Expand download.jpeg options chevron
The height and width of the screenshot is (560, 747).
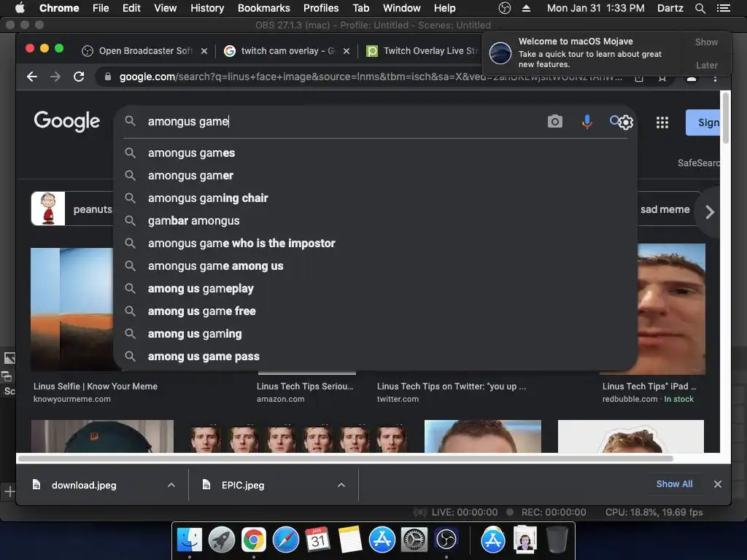point(171,485)
